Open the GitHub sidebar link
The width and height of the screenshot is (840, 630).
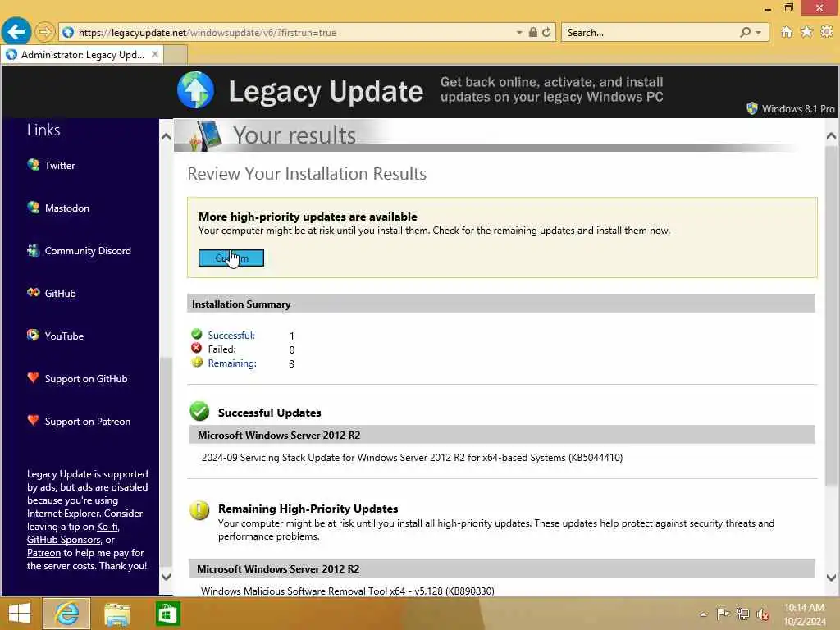click(x=60, y=294)
